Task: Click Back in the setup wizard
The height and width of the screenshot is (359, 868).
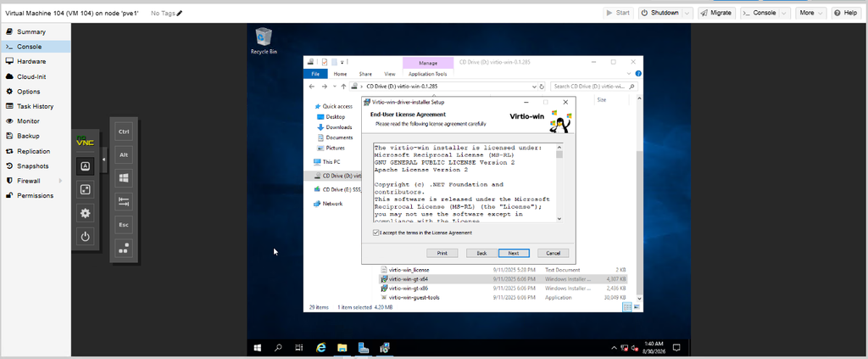Action: pos(481,253)
